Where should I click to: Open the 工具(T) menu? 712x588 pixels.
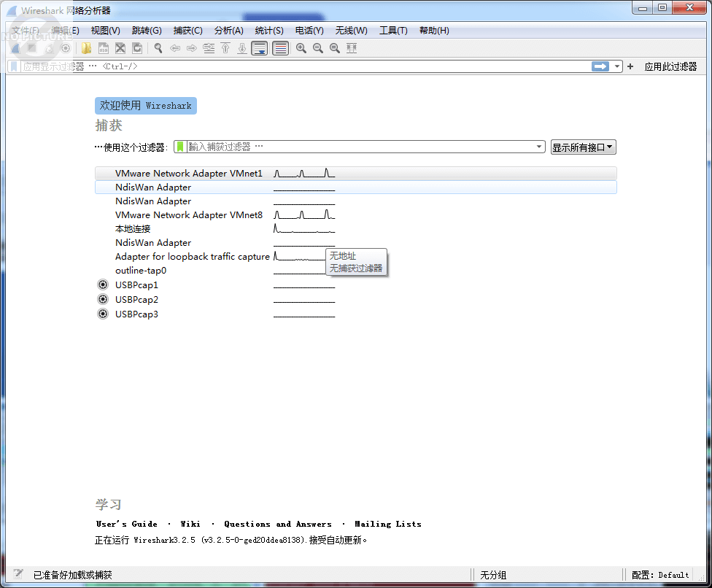tap(393, 31)
